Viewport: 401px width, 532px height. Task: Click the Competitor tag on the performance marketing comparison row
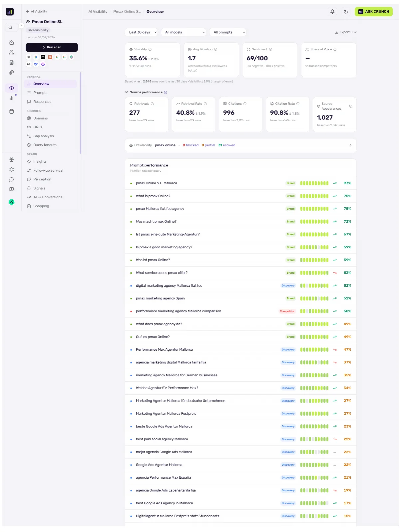tap(287, 311)
